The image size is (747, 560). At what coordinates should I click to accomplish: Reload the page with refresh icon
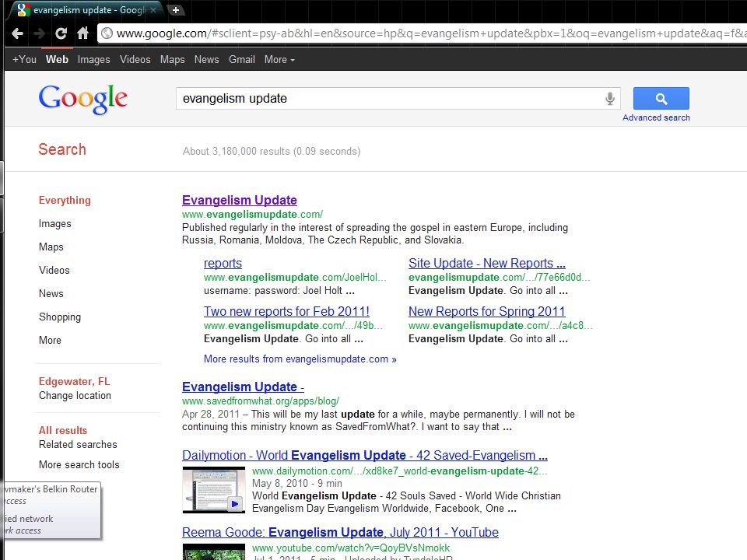(x=61, y=33)
